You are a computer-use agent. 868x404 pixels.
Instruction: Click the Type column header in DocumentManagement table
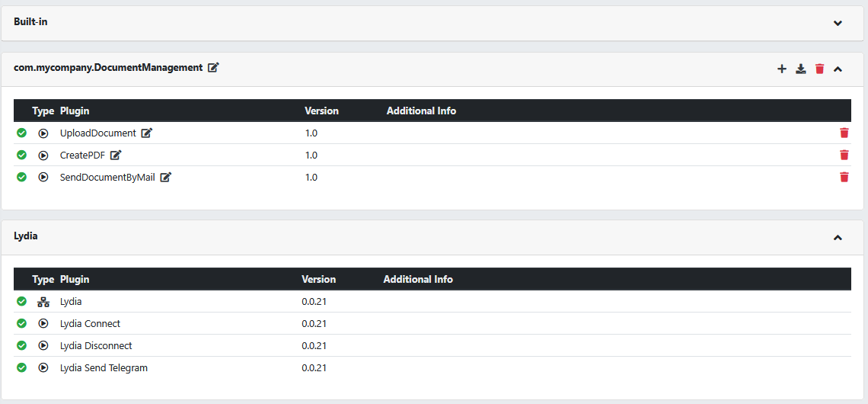tap(43, 111)
